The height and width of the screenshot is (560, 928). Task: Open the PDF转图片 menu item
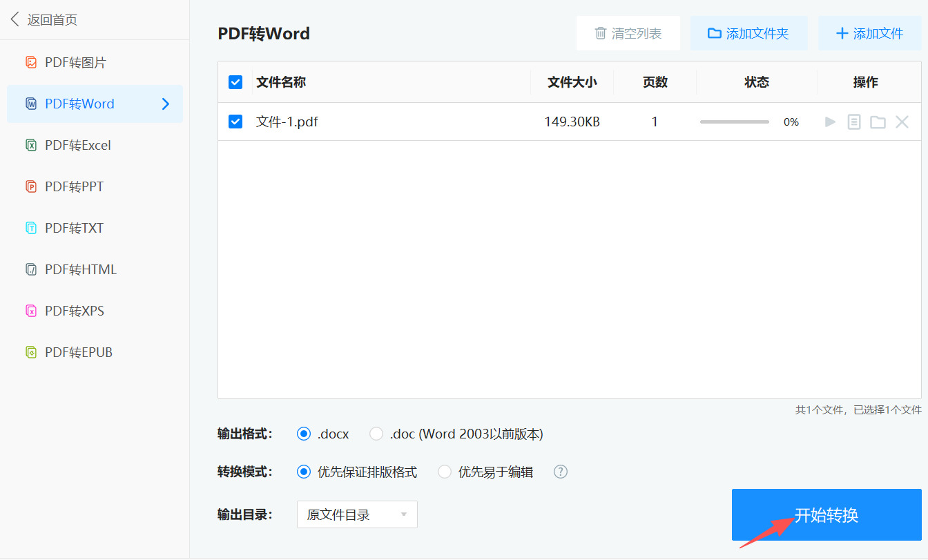[95, 63]
